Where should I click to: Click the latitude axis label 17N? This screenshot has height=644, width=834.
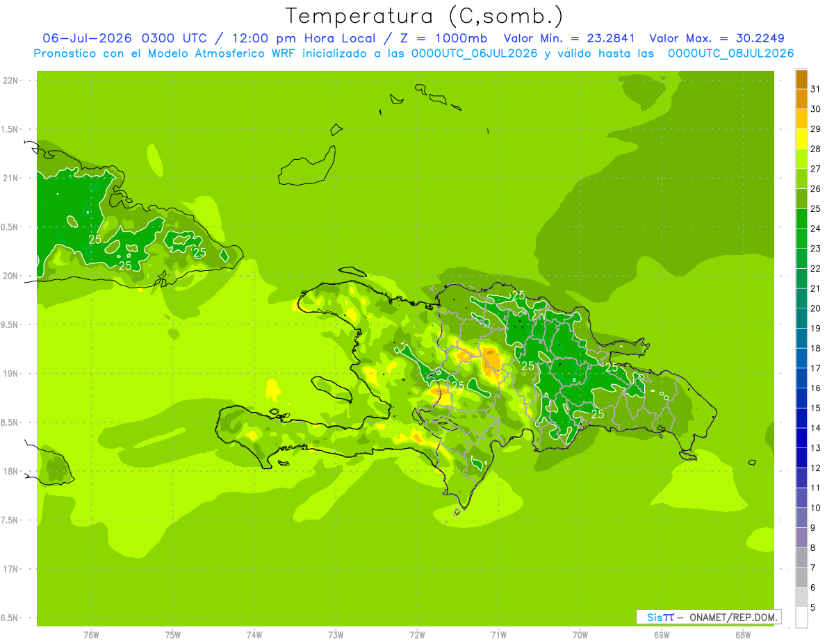point(12,569)
